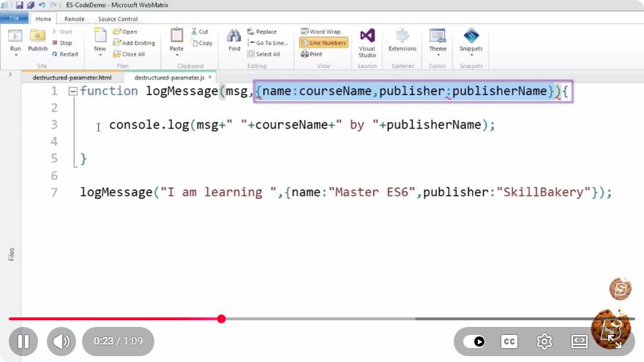Click the 0:23 / 1:09 time display
644x362 pixels.
point(119,341)
